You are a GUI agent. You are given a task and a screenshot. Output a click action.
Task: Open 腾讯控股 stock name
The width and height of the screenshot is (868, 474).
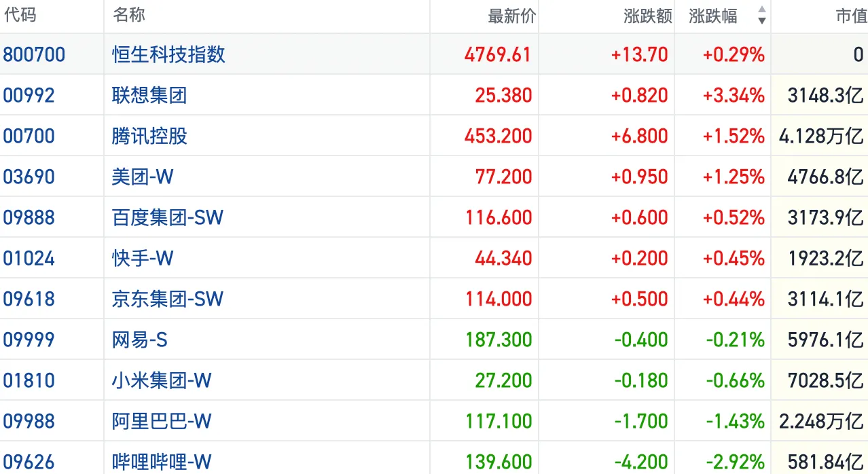[149, 136]
